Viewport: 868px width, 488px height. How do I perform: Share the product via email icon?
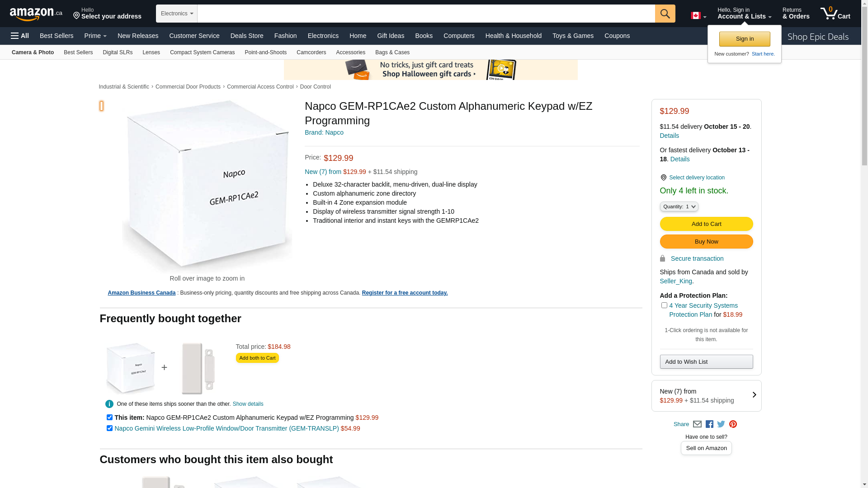(x=697, y=424)
